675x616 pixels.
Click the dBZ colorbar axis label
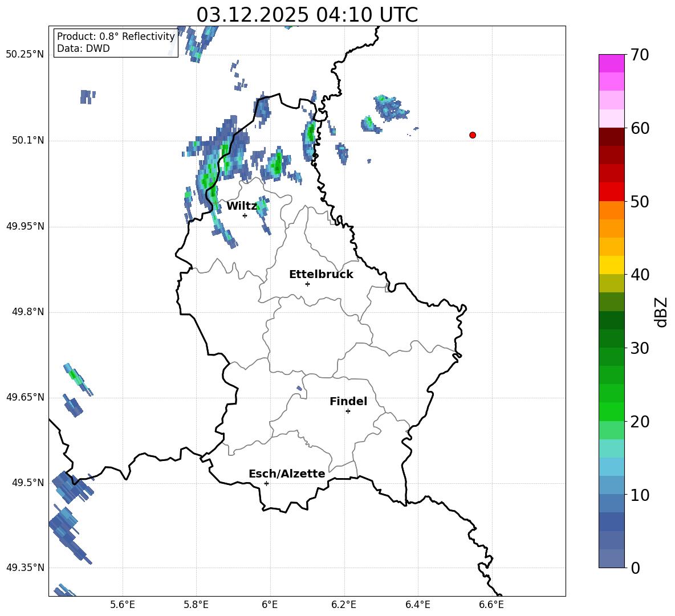[660, 312]
